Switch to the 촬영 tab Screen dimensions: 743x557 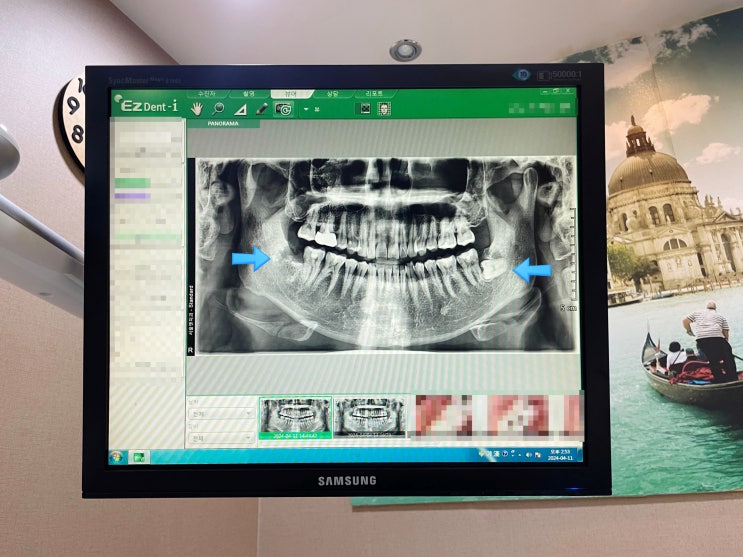(x=248, y=94)
